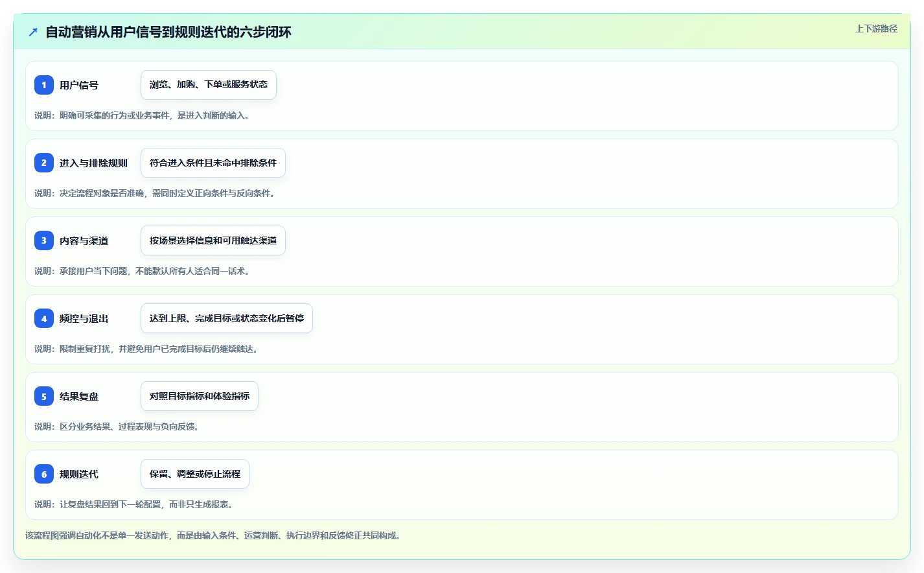Click the 上下游路径 label at top right
Viewport: 924px width, 573px height.
click(876, 29)
